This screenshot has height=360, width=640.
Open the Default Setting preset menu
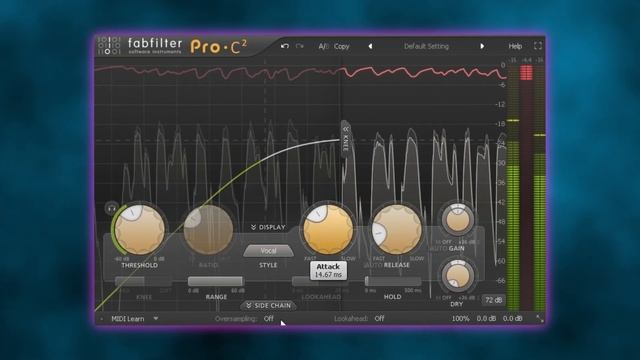(x=426, y=47)
